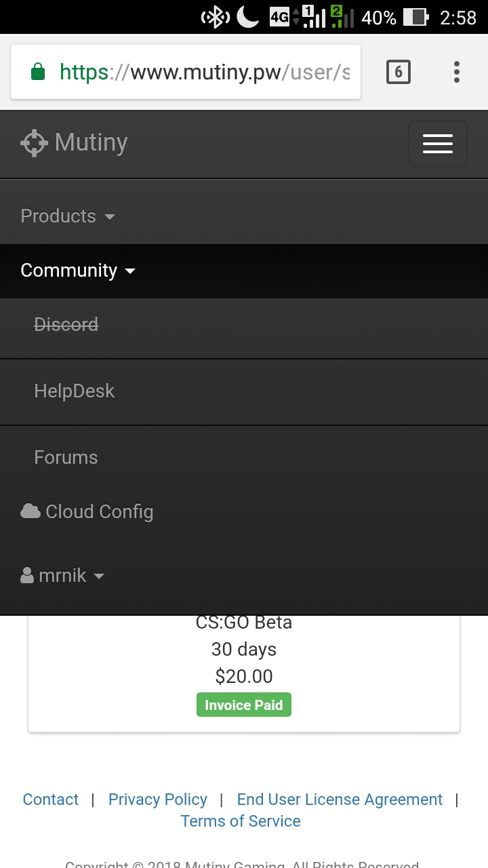
Task: Tap the green padlock security icon
Action: click(38, 72)
